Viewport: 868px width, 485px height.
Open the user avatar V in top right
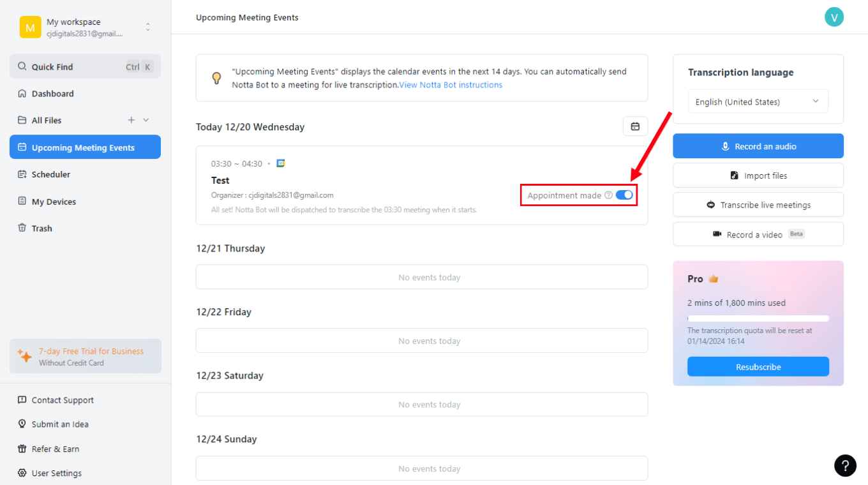[834, 17]
